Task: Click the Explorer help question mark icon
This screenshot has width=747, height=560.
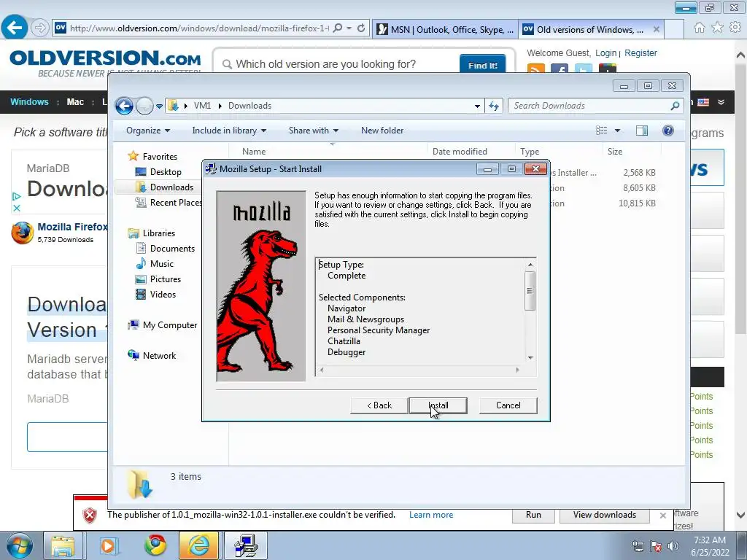Action: pos(668,131)
